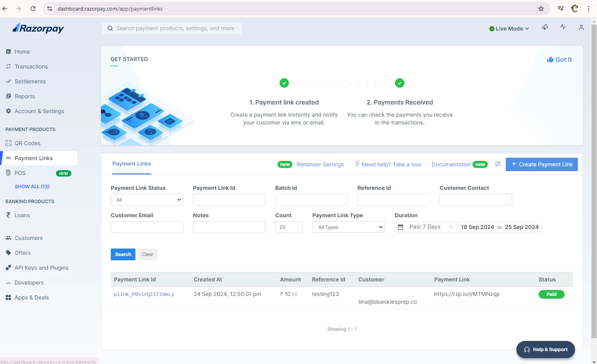597x364 pixels.
Task: Reload the page in browser
Action: point(33,9)
